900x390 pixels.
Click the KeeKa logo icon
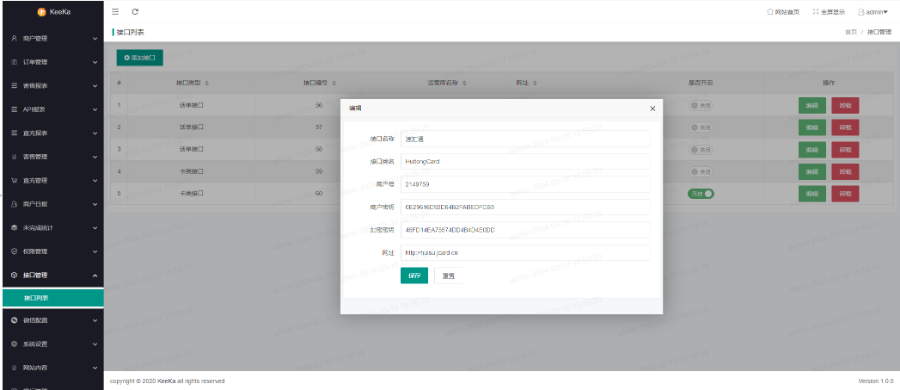(x=41, y=11)
